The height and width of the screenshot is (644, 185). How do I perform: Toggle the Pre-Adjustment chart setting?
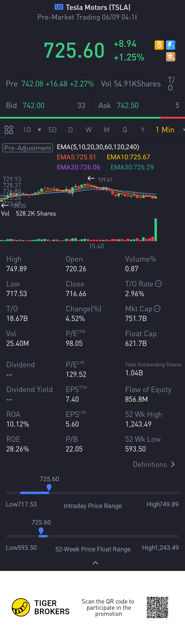(x=28, y=148)
